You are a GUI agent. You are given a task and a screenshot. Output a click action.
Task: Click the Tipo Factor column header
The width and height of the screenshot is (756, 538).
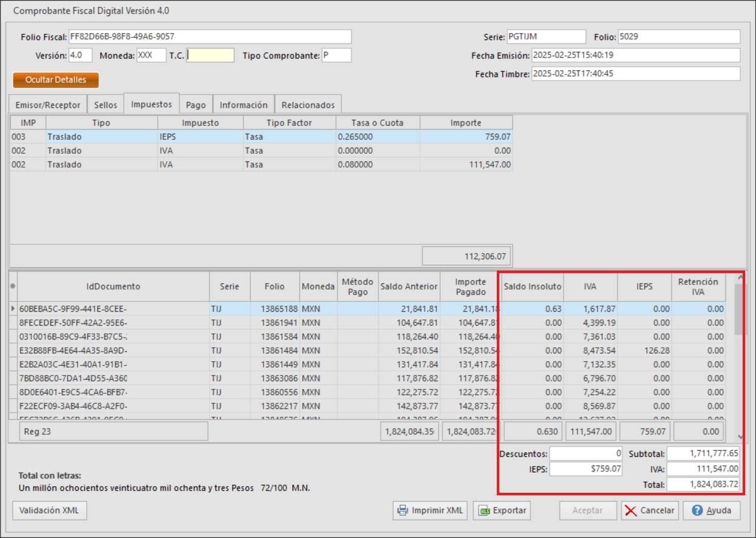289,122
